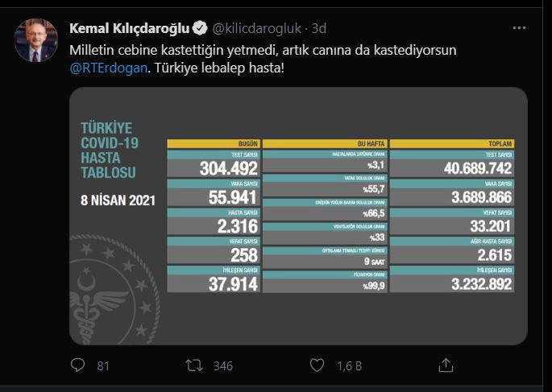Click the Kemal Kılıçdaroğlu display name
Image resolution: width=552 pixels, height=392 pixels.
point(130,29)
